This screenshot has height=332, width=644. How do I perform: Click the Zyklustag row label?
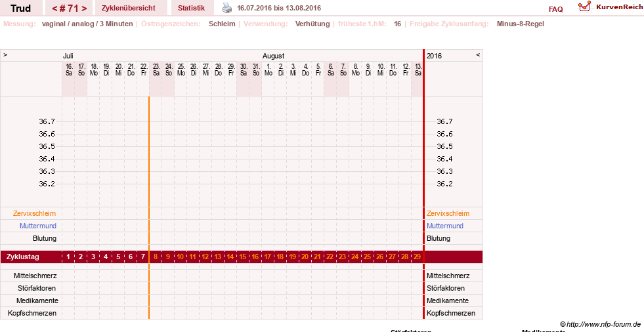pyautogui.click(x=22, y=257)
